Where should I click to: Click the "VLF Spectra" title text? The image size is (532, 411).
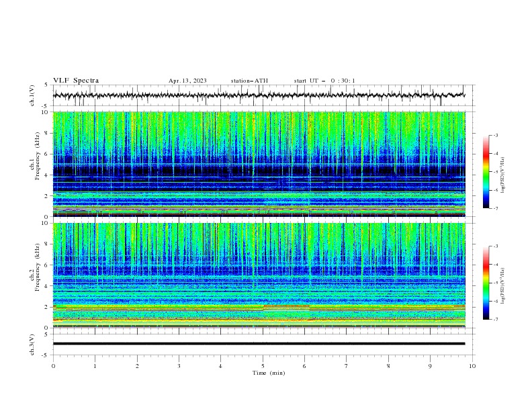coord(76,81)
